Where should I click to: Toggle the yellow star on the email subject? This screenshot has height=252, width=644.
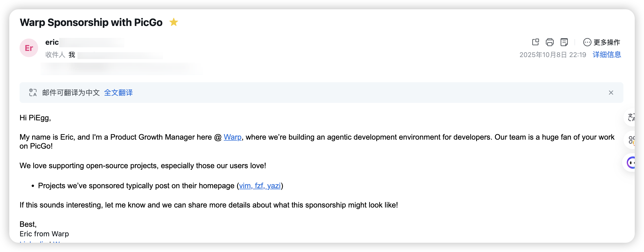pos(174,22)
